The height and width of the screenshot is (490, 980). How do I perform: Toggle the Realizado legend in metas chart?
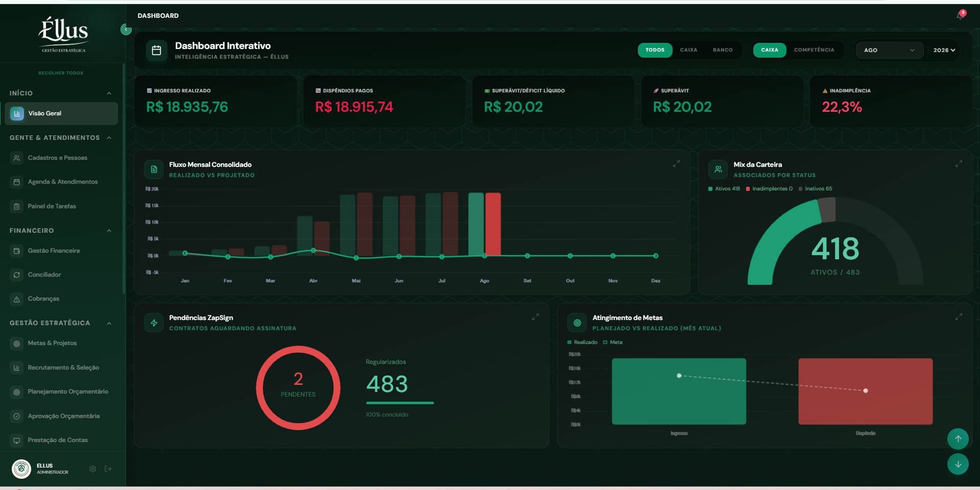(582, 342)
